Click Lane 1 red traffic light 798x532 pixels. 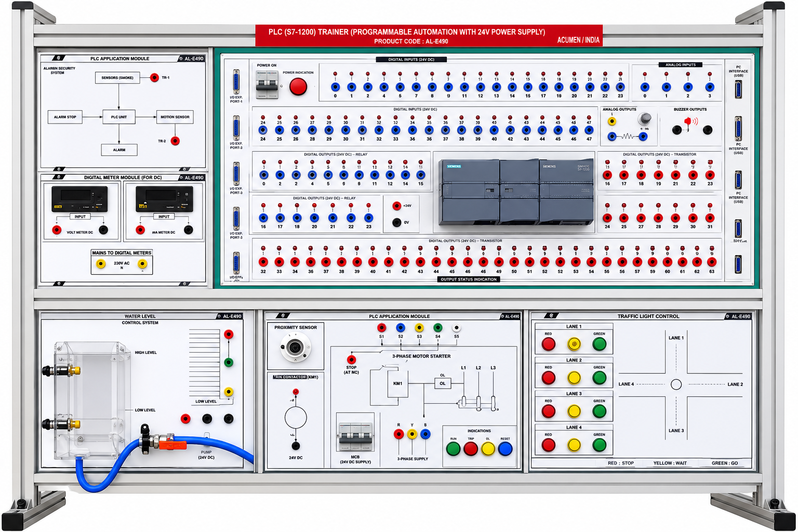point(549,344)
